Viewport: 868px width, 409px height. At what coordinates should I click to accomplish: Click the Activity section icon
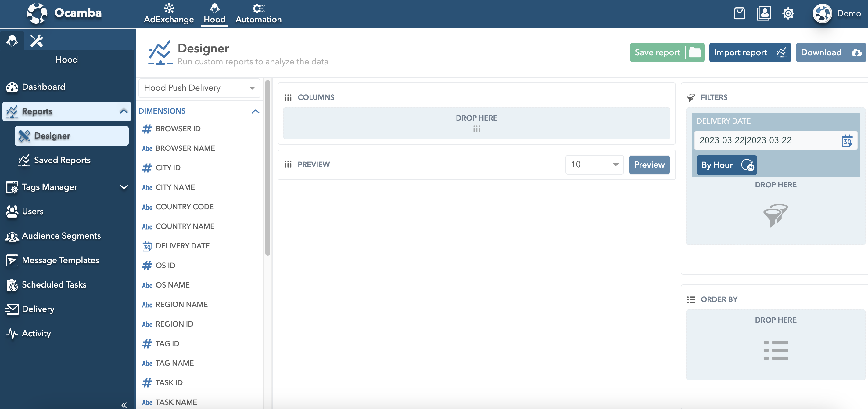[x=12, y=333]
